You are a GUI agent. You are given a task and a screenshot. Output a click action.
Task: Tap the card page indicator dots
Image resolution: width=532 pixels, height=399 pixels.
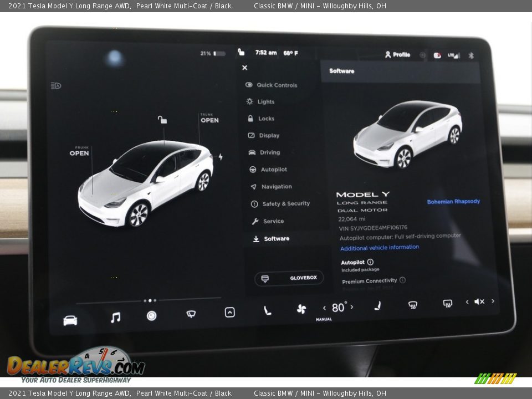tap(150, 300)
